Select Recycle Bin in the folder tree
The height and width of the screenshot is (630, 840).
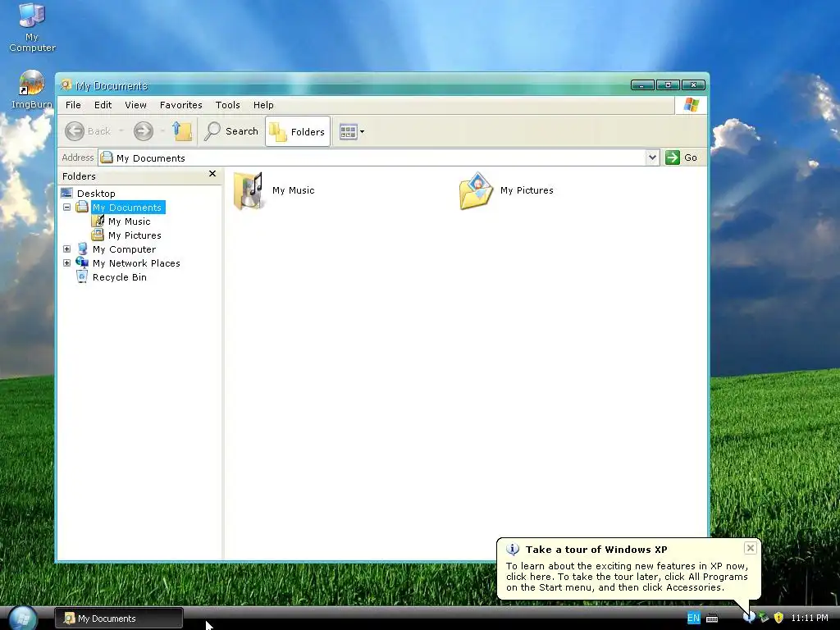pos(120,277)
